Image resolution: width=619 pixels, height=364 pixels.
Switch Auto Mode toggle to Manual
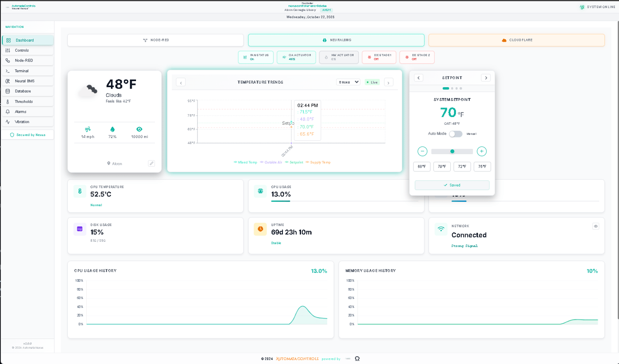[456, 134]
